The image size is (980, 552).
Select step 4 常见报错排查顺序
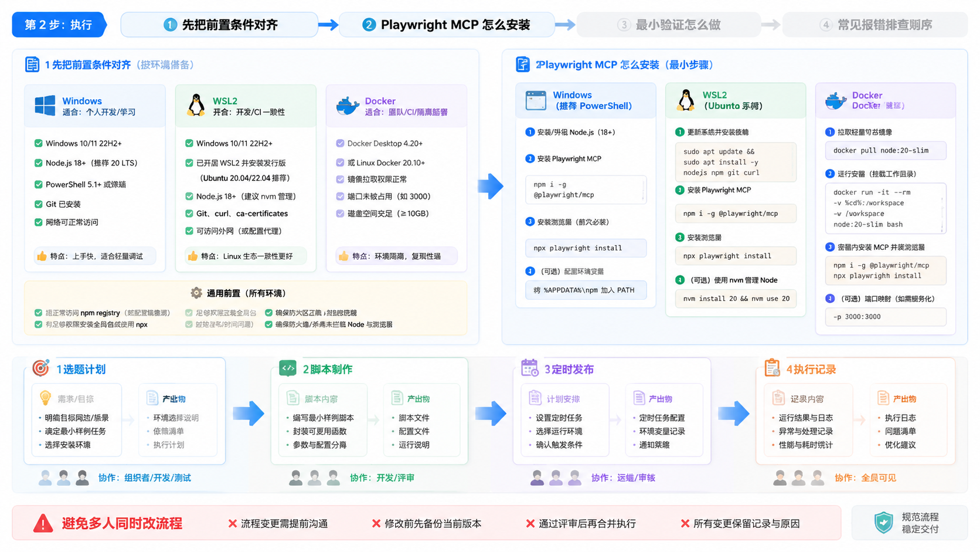tap(875, 25)
